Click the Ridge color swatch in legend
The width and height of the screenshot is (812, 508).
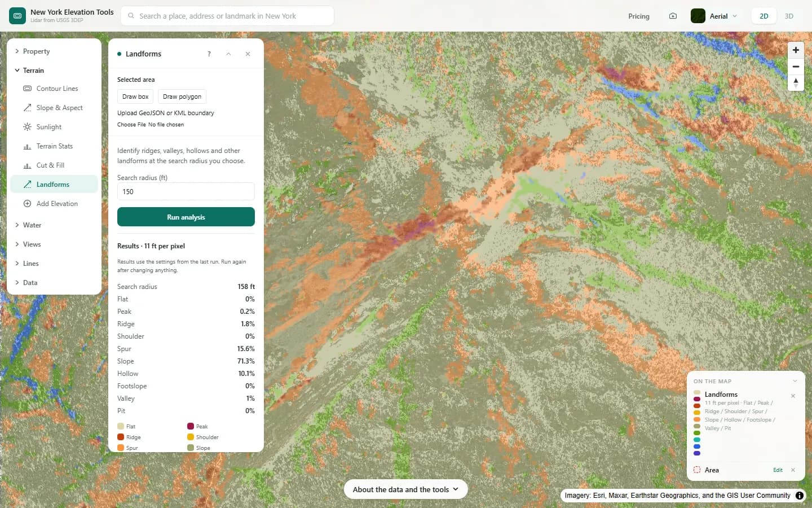(121, 437)
